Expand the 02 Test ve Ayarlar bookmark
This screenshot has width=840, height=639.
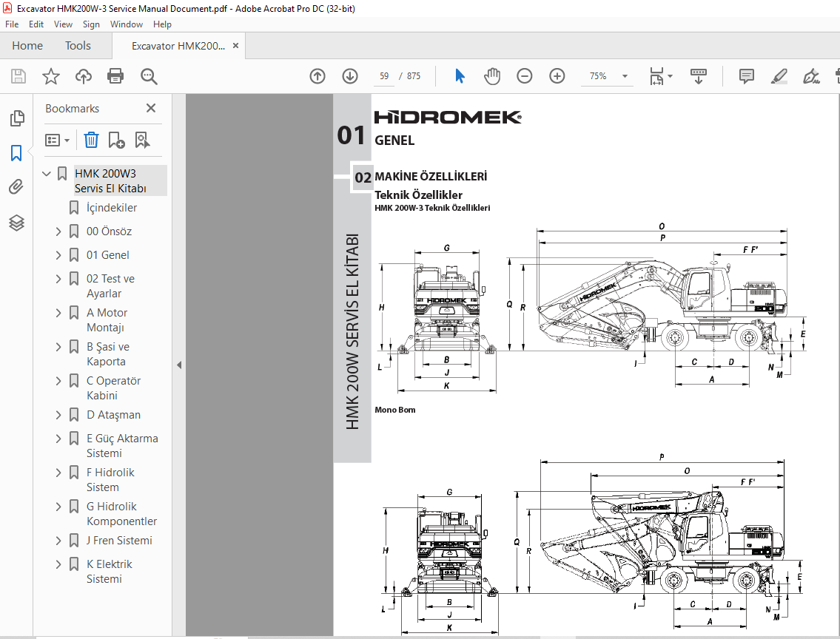click(58, 279)
